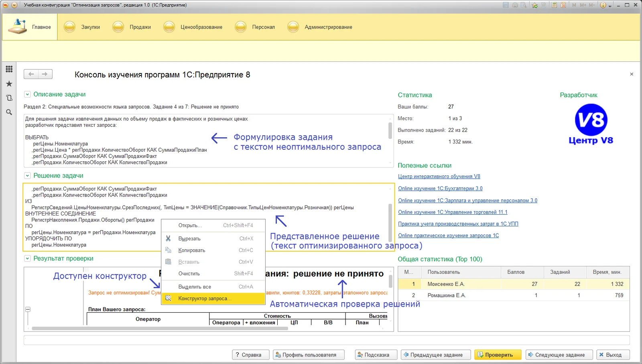
Task: Collapse the query plan group minus box
Action: (28, 309)
